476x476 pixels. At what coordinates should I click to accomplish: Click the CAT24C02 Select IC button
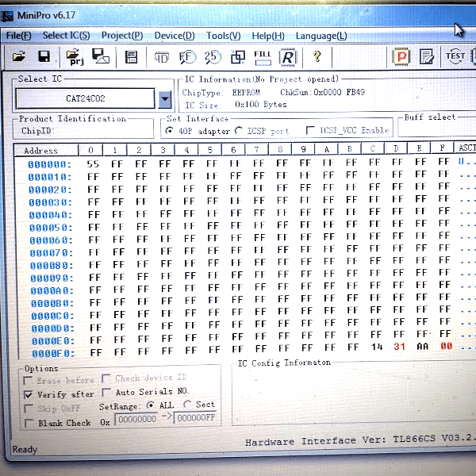point(85,99)
